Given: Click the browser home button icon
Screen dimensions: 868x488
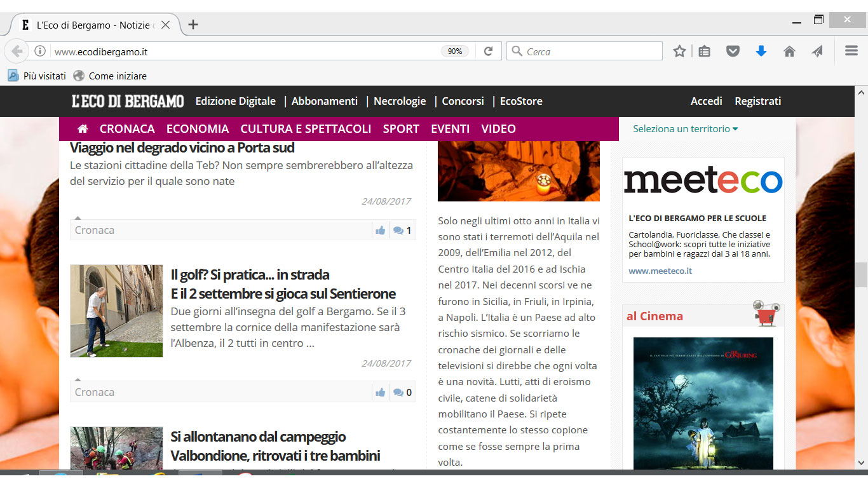Looking at the screenshot, I should tap(789, 51).
